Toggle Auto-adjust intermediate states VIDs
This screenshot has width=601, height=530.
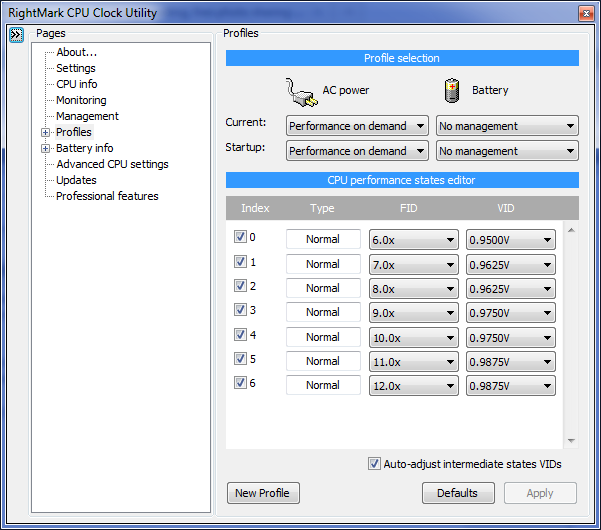pyautogui.click(x=374, y=464)
